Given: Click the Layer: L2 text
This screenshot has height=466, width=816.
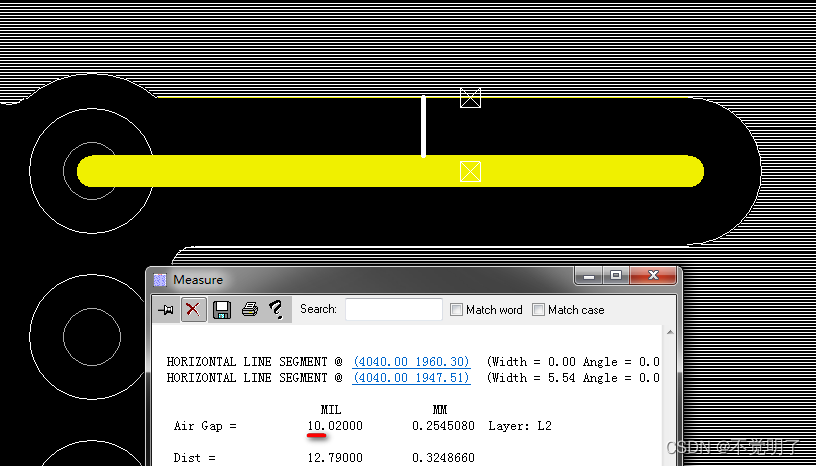Looking at the screenshot, I should (x=520, y=426).
